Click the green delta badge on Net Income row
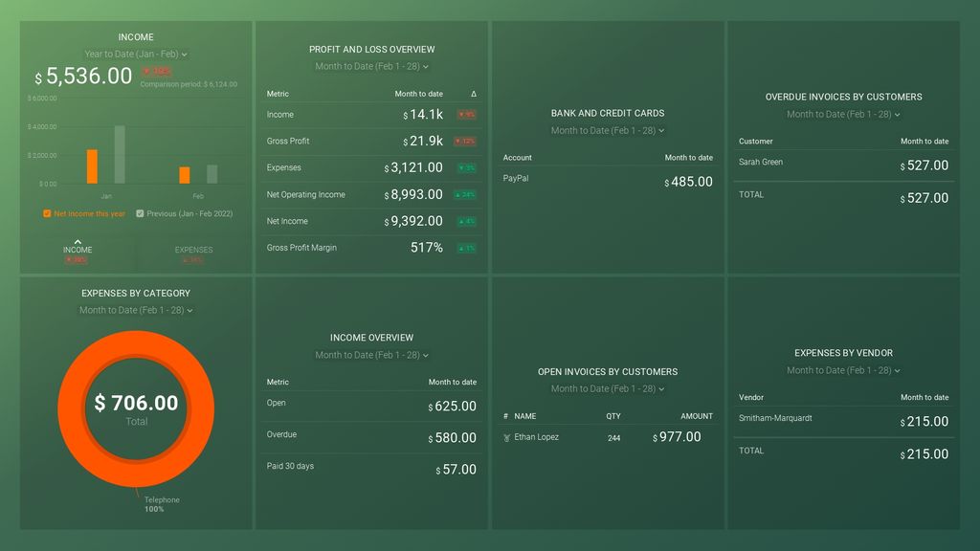Screen dimensions: 980x551 (x=466, y=222)
